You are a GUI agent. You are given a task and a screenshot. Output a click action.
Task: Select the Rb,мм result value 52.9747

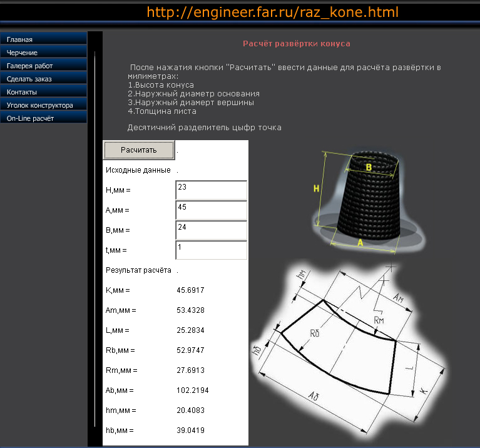(x=191, y=350)
